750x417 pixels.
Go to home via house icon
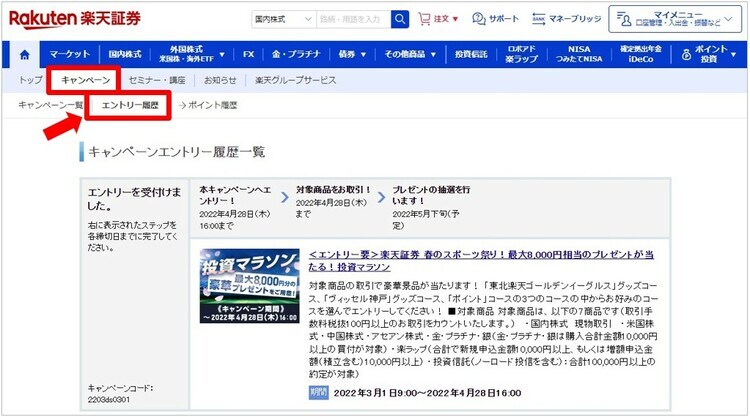click(x=24, y=55)
